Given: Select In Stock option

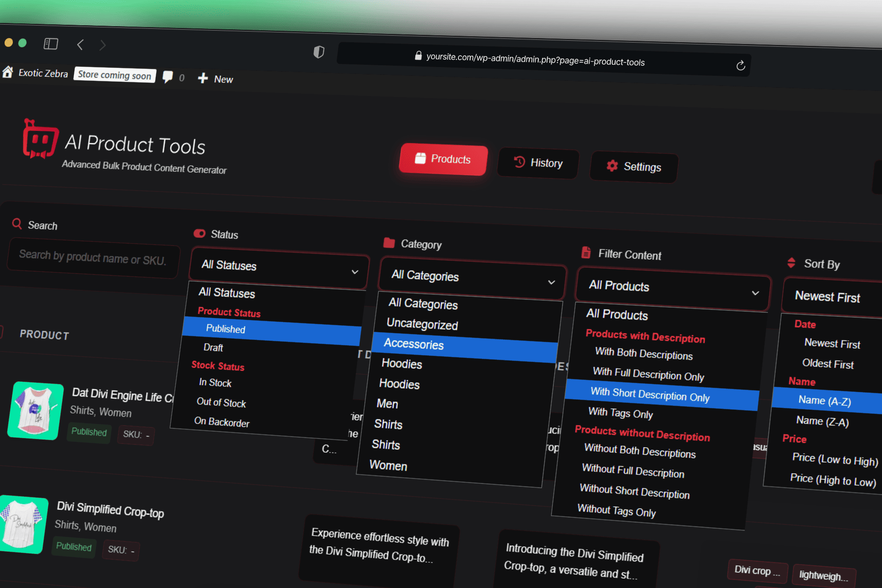Looking at the screenshot, I should click(x=215, y=383).
